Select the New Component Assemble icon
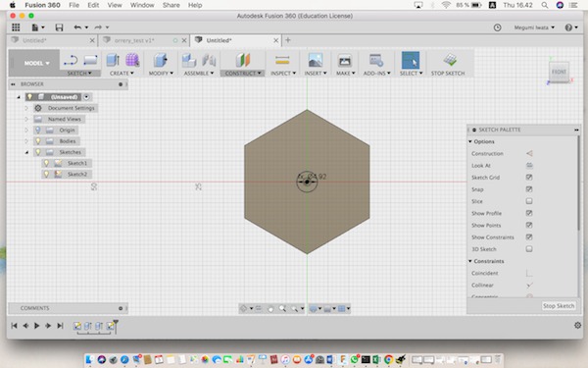Screen dimensions: 588x368 (189, 60)
